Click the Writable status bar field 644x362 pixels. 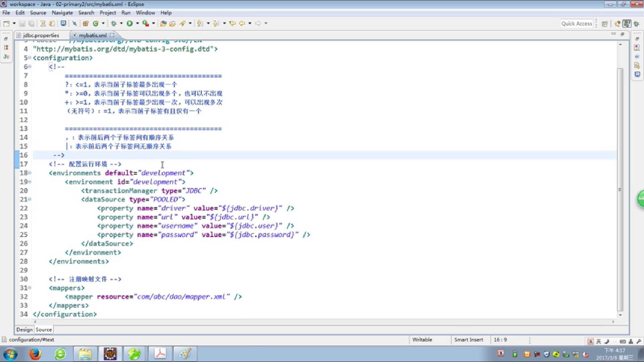422,340
